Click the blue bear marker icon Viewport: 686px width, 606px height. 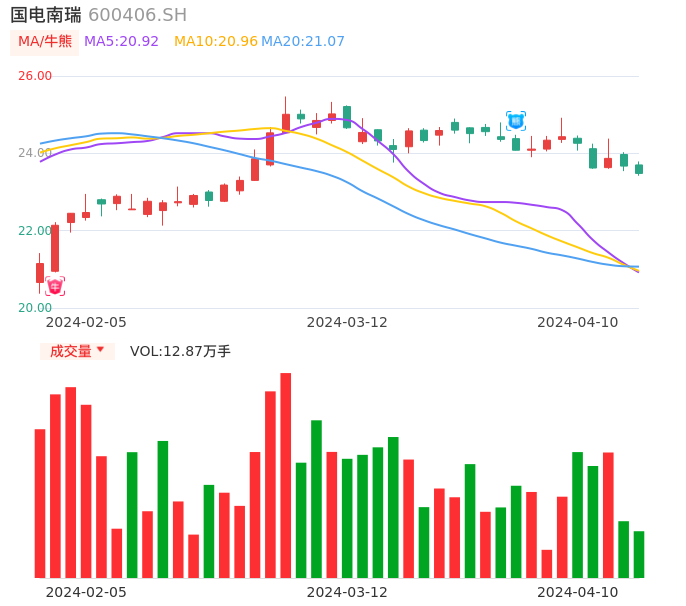(516, 121)
